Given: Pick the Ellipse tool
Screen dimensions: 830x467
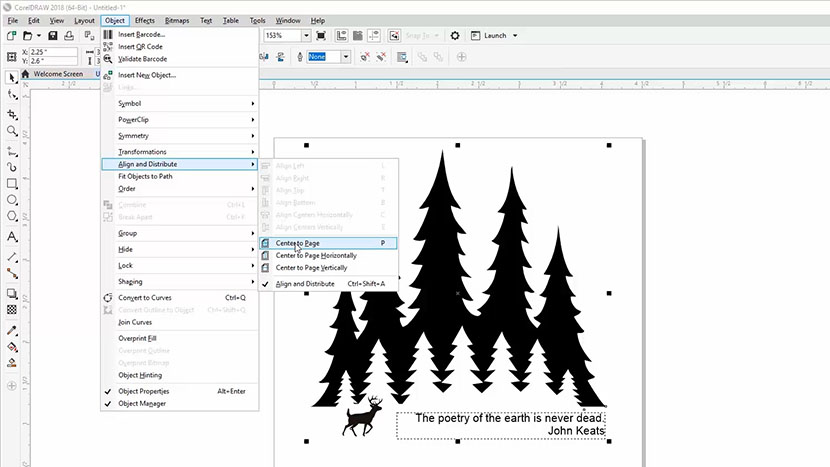Looking at the screenshot, I should pyautogui.click(x=12, y=201).
